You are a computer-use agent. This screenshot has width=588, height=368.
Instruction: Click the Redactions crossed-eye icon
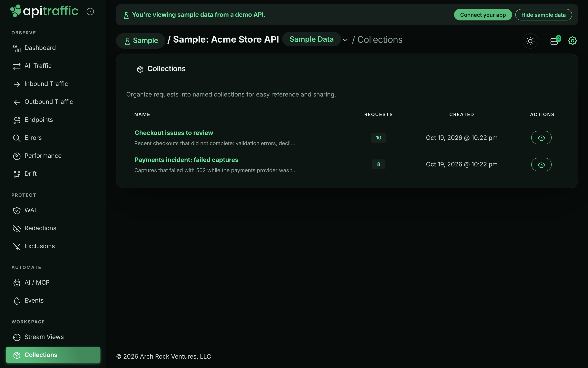coord(17,229)
